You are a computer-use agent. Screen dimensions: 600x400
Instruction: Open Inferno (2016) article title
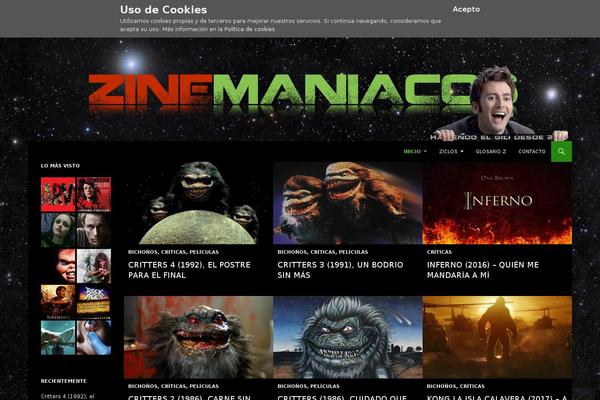(483, 270)
